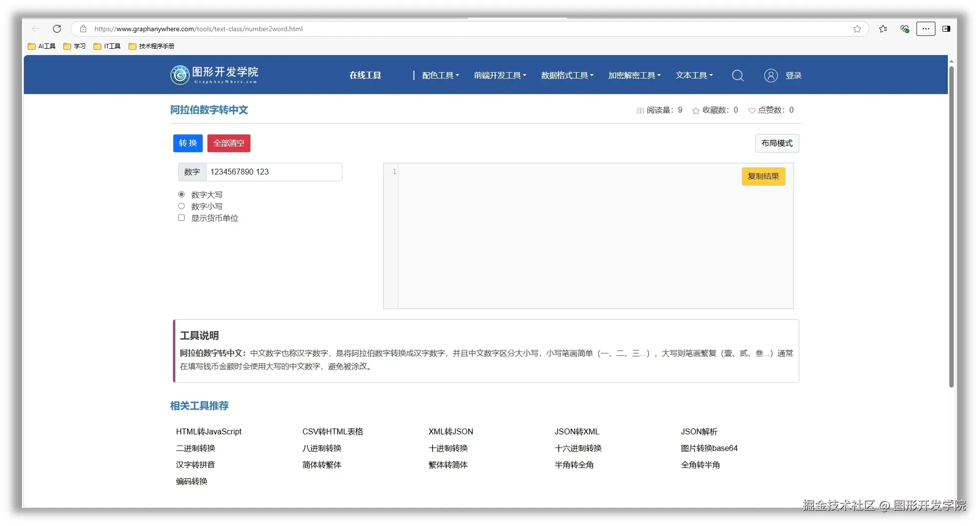Expand the 配色工具 dropdown menu
Image resolution: width=980 pixels, height=526 pixels.
[441, 76]
